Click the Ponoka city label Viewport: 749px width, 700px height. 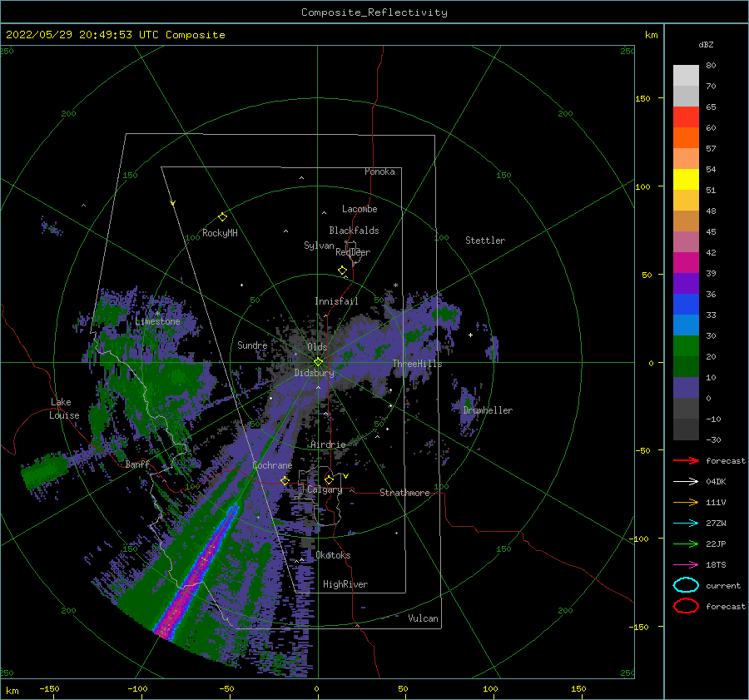[x=379, y=171]
